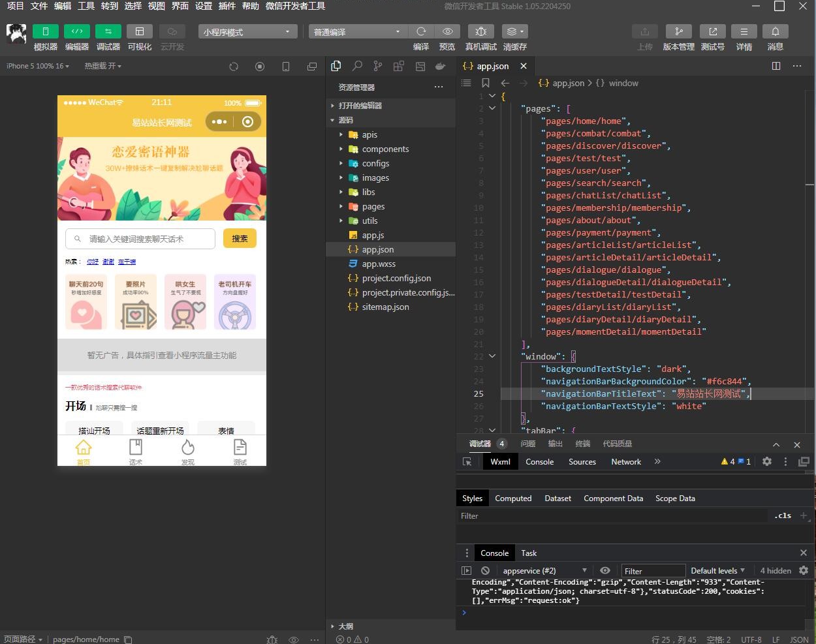816x644 pixels.
Task: Click the real device debugging bug icon
Action: [481, 31]
